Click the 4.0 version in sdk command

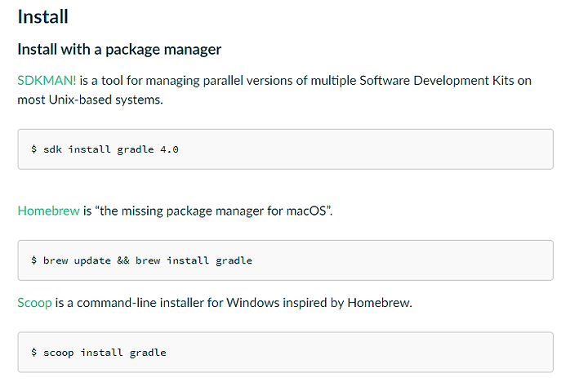(x=169, y=149)
